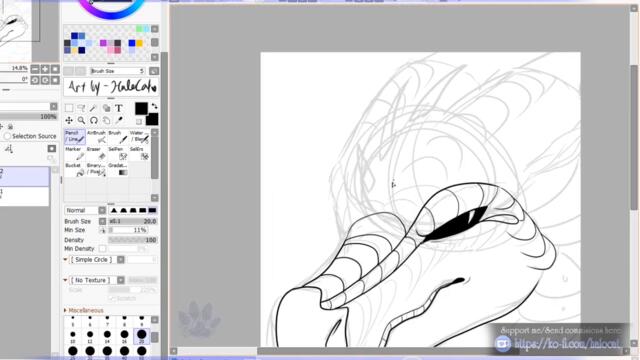Open the No Texture dropdown
The image size is (640, 360).
pos(121,280)
